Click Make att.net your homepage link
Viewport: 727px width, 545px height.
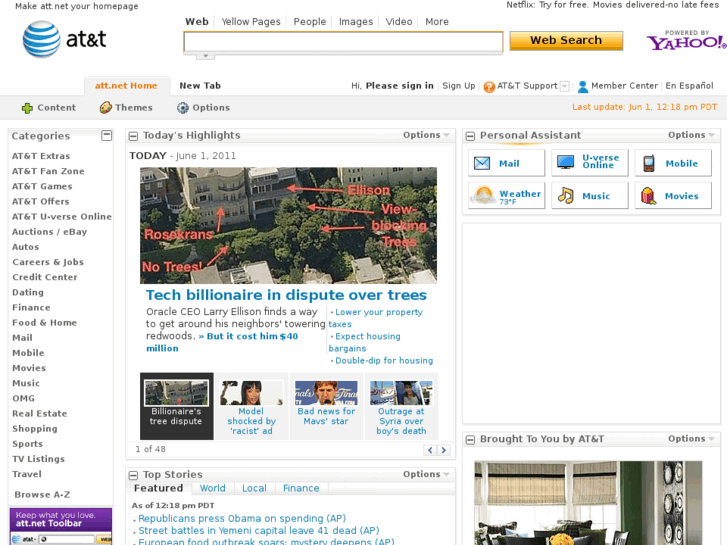coord(77,6)
